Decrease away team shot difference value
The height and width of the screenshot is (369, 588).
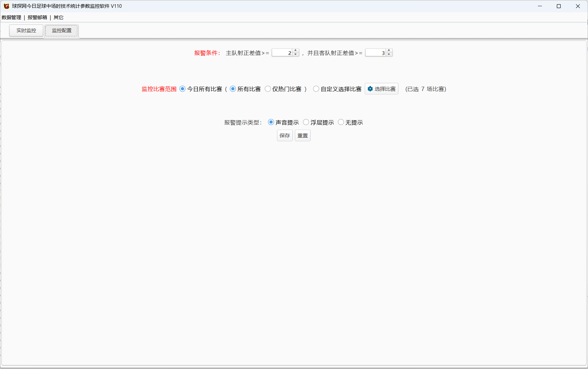coord(389,55)
